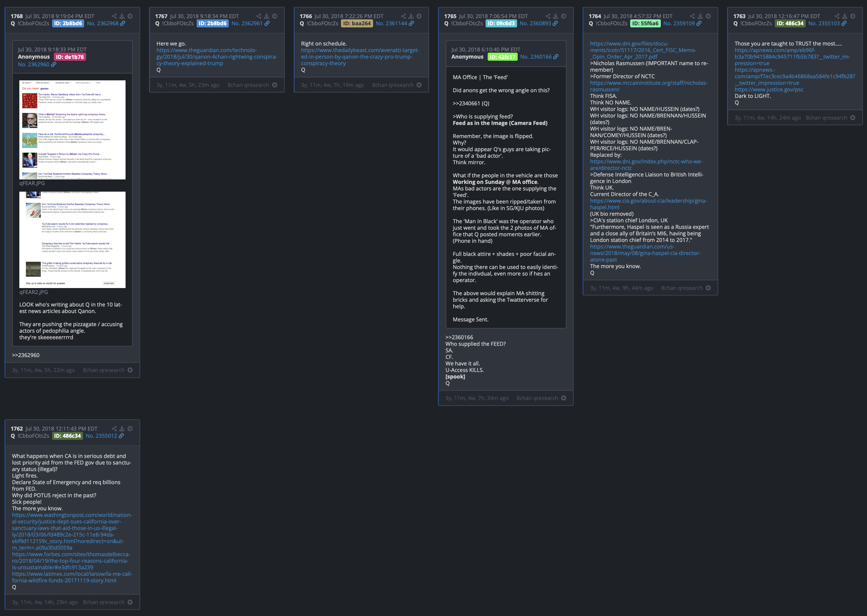Screen dimensions: 867x616
Task: Click the pink ID: de1b76 badge
Action: pyautogui.click(x=70, y=57)
